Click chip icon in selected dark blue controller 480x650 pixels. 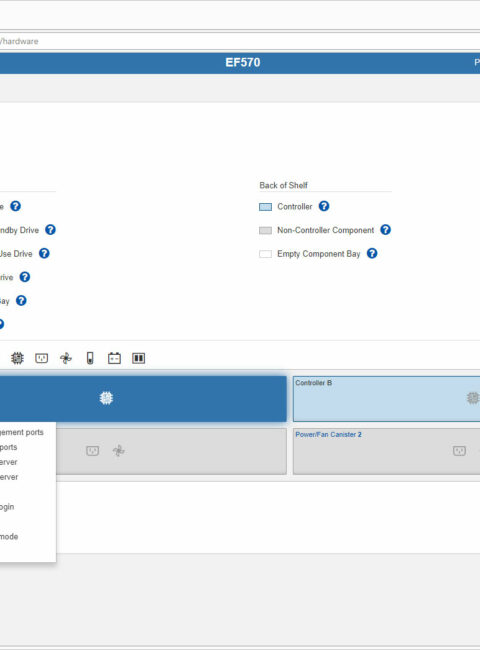point(107,398)
